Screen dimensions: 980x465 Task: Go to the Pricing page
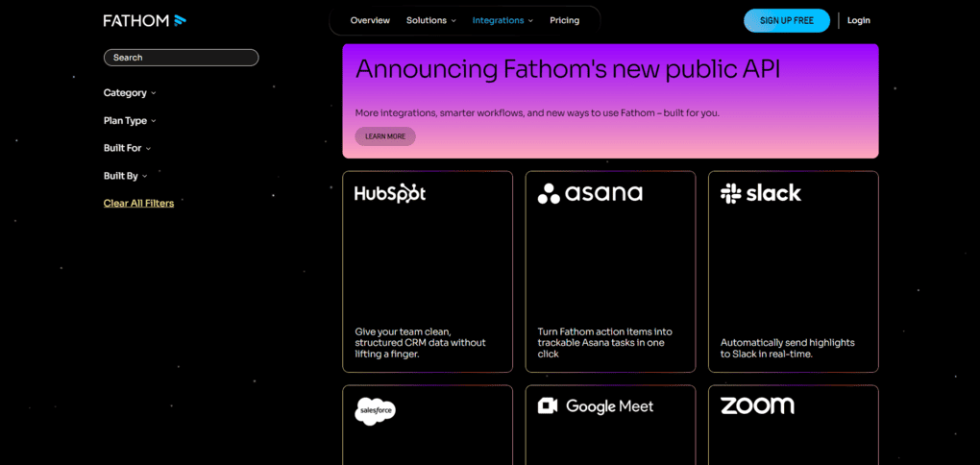click(x=564, y=20)
